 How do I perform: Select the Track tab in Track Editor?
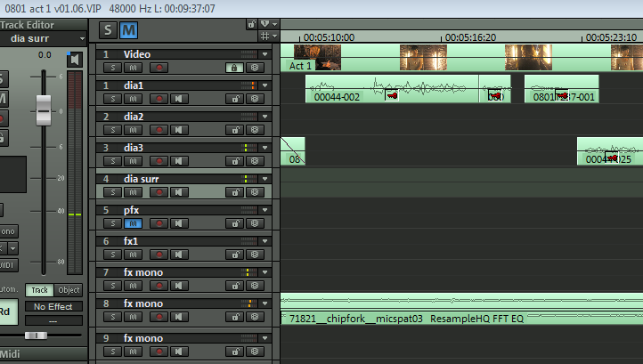pos(39,290)
